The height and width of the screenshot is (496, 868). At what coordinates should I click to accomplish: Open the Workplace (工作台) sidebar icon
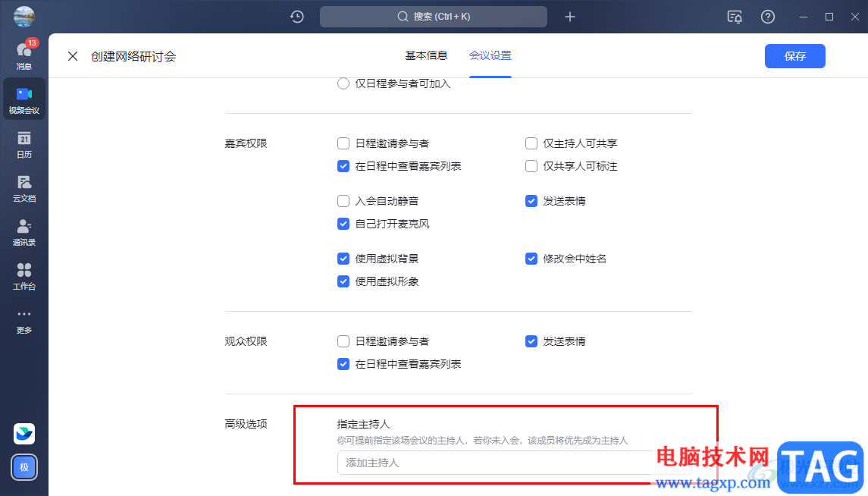[x=24, y=276]
